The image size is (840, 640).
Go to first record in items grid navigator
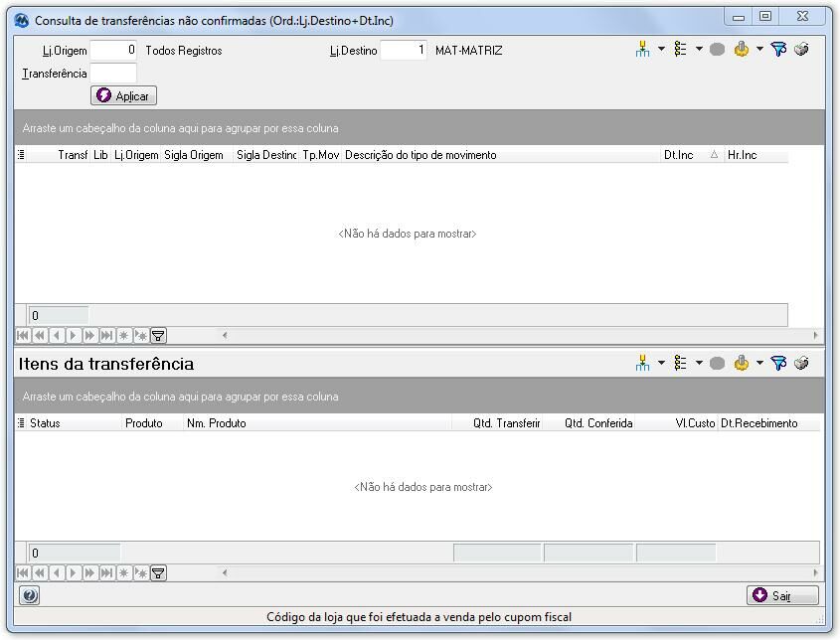[x=23, y=573]
